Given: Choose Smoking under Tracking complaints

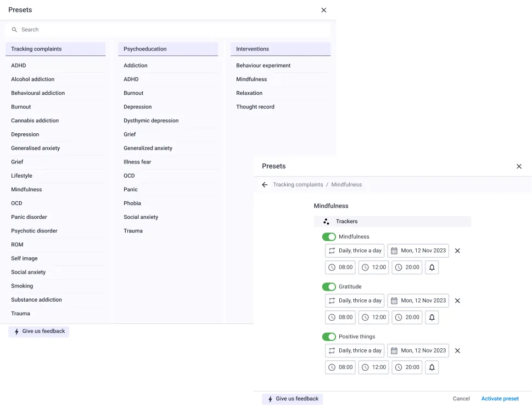Looking at the screenshot, I should click(55, 286).
